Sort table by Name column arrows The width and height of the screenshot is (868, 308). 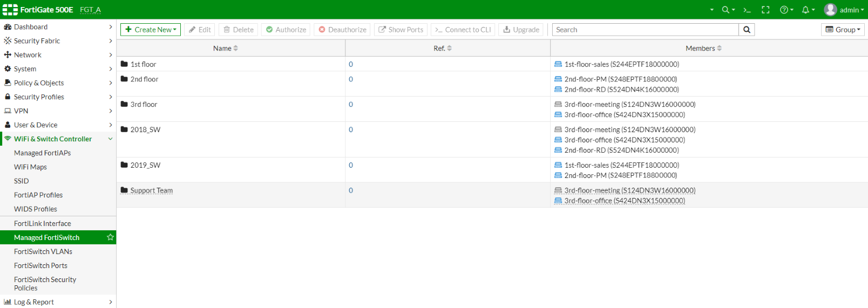click(x=235, y=49)
